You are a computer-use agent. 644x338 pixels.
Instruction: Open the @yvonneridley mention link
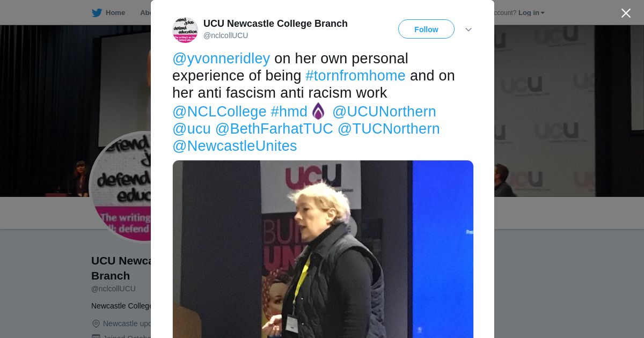tap(221, 58)
